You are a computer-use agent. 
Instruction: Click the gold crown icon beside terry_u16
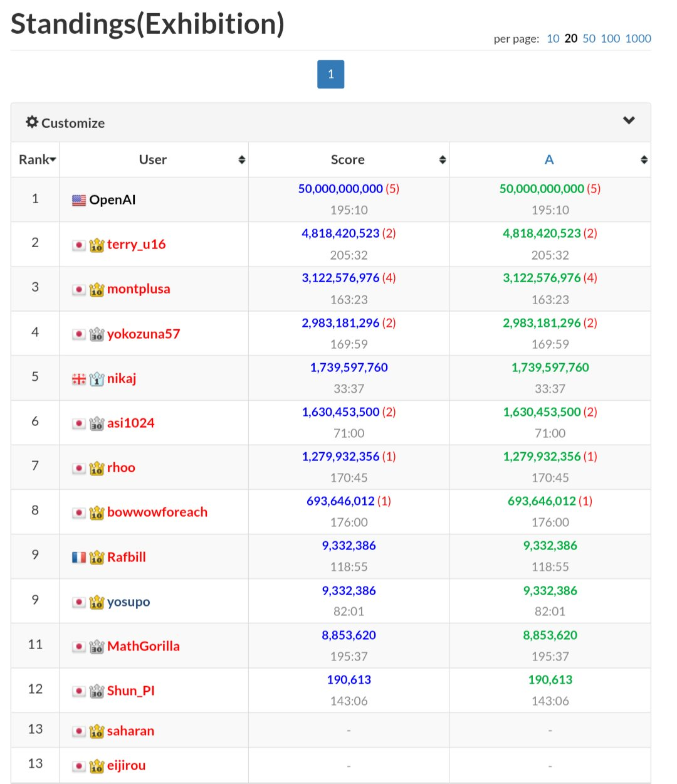[x=97, y=245]
